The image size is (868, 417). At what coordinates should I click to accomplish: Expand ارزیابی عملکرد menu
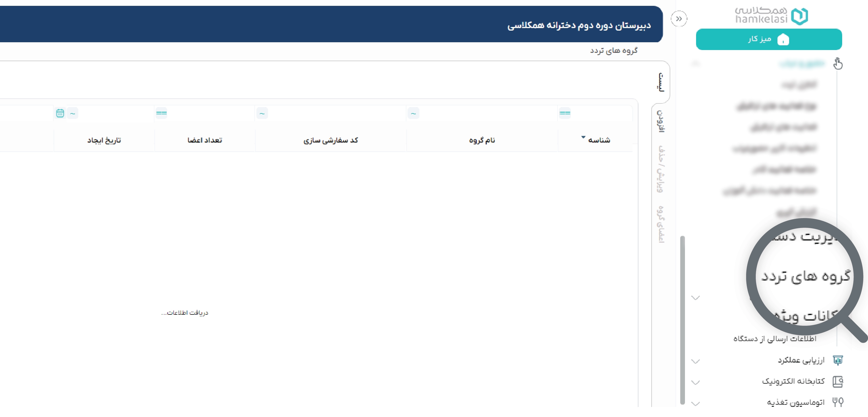696,361
